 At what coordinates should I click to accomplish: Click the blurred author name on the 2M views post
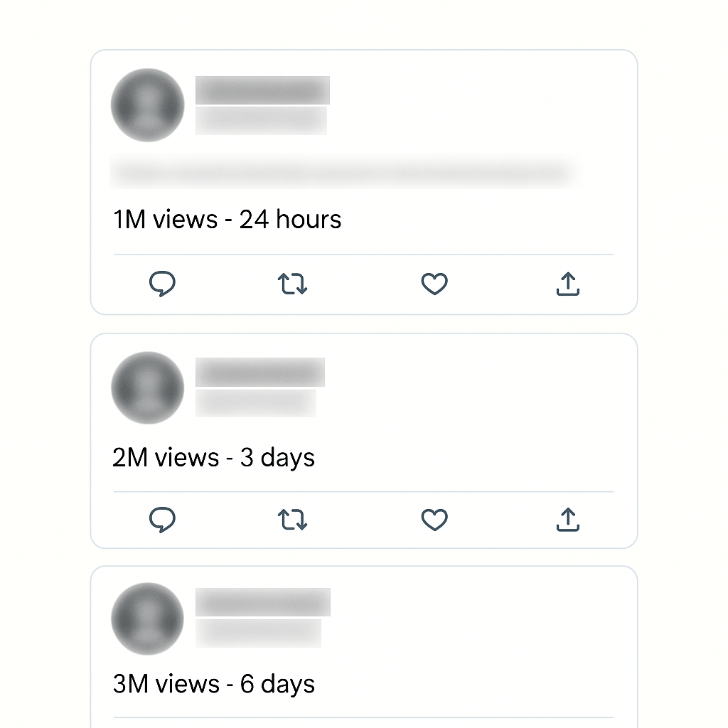point(260,373)
